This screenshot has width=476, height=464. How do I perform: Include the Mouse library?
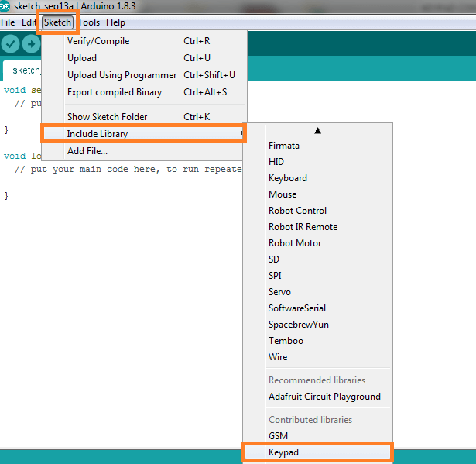(x=317, y=194)
